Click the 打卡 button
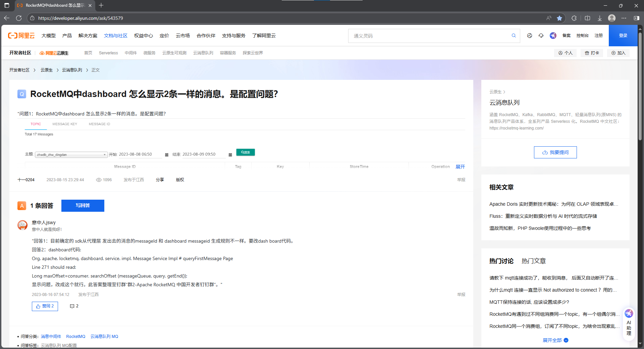Image resolution: width=644 pixels, height=349 pixels. 592,53
